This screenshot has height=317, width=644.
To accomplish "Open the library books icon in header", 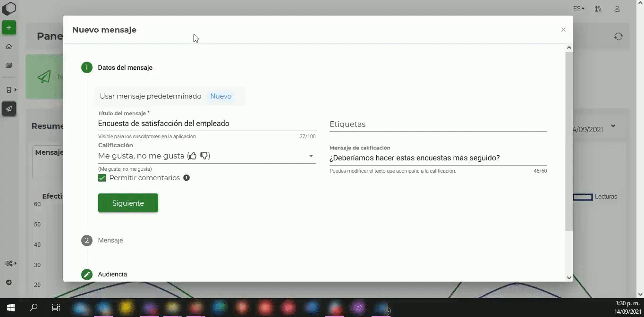I will point(598,8).
